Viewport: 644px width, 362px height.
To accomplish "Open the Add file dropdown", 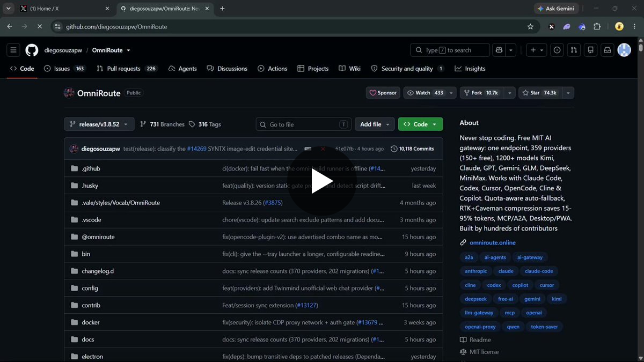I will coord(375,124).
